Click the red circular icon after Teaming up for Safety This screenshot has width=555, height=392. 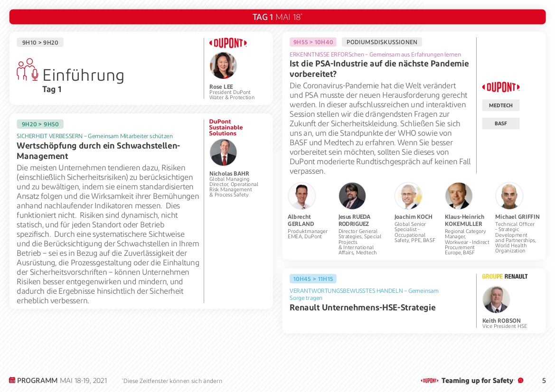click(520, 381)
